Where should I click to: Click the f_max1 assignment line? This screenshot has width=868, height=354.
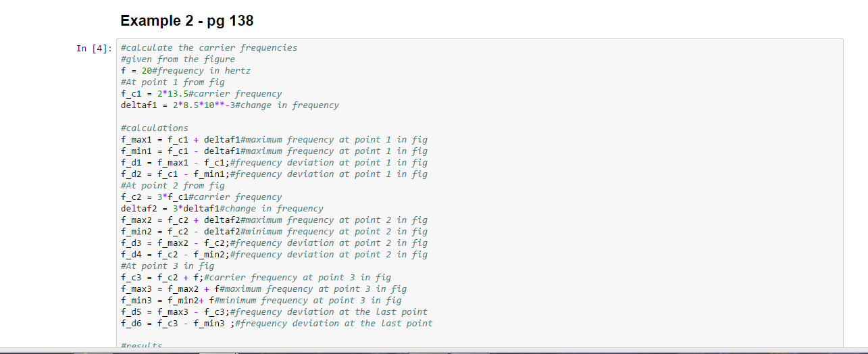click(274, 140)
